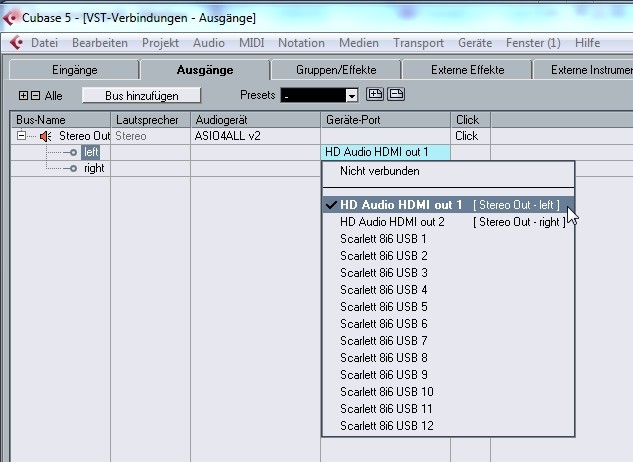
Task: Select the right channel row
Action: (94, 168)
